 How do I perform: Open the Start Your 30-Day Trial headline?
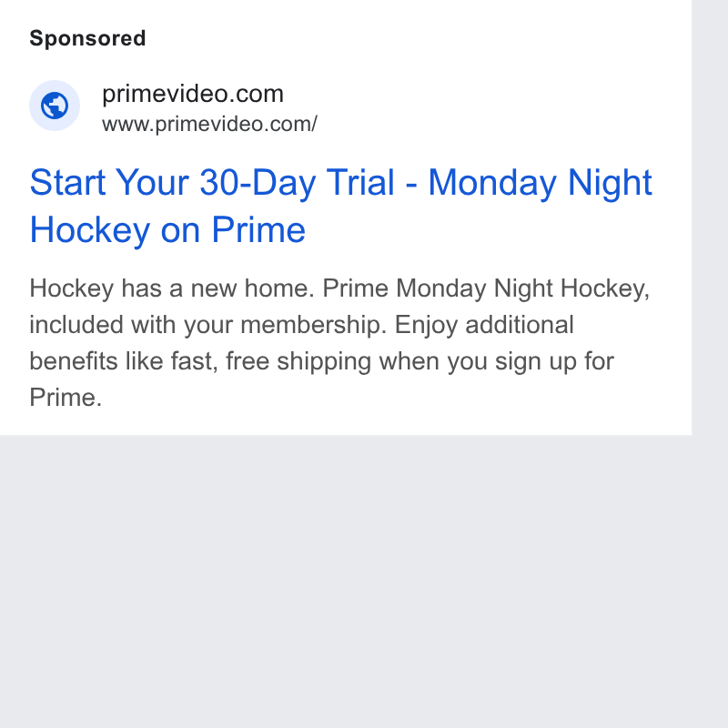[340, 206]
